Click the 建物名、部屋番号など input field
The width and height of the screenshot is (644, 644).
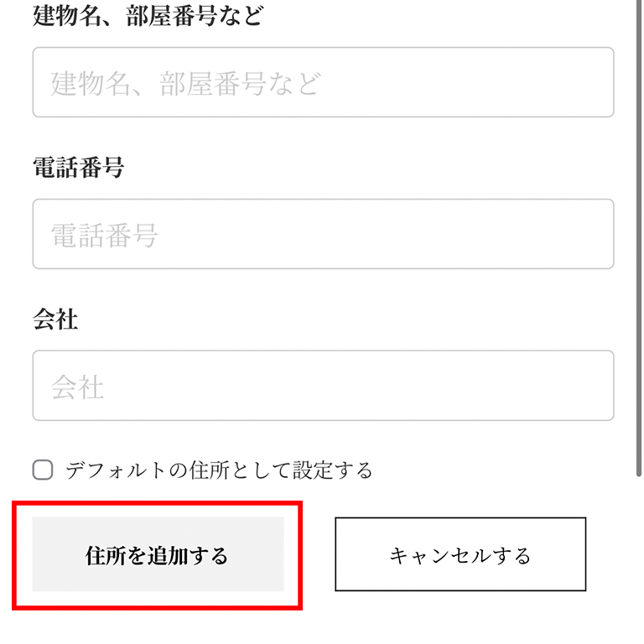[323, 82]
